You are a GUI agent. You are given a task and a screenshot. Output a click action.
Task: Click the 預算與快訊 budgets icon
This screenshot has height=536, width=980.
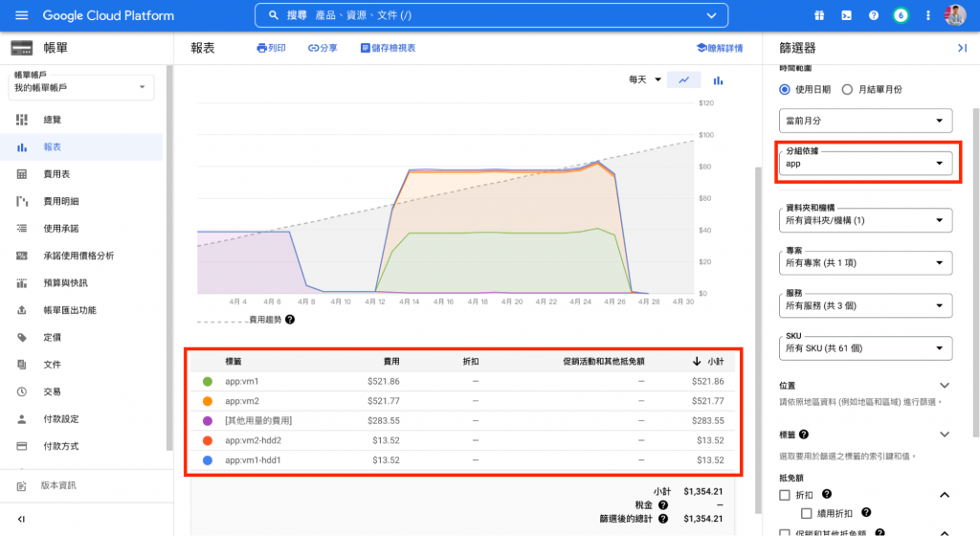click(22, 283)
